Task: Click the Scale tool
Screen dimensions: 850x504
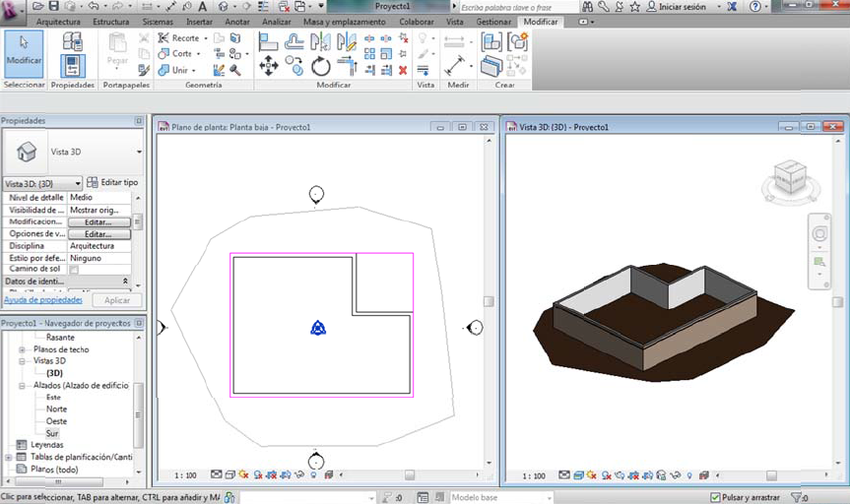Action: pos(386,54)
